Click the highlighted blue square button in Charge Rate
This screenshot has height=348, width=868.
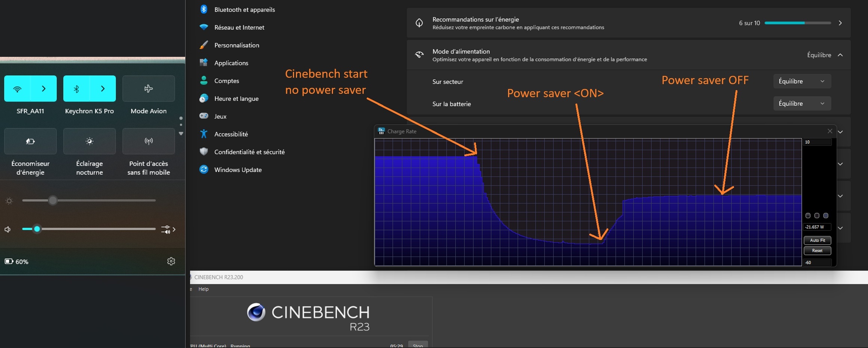[826, 216]
